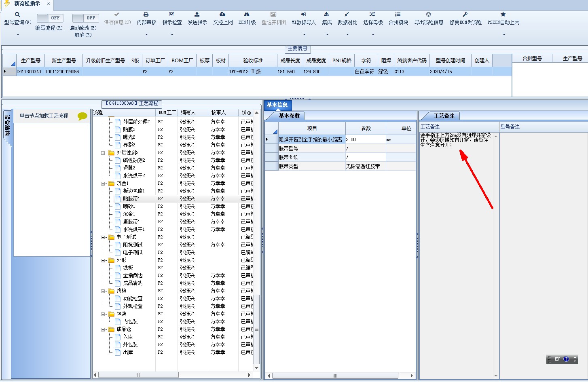588x382 pixels.
Task: Open the 数据对比 dropdown arrow
Action: (x=347, y=35)
